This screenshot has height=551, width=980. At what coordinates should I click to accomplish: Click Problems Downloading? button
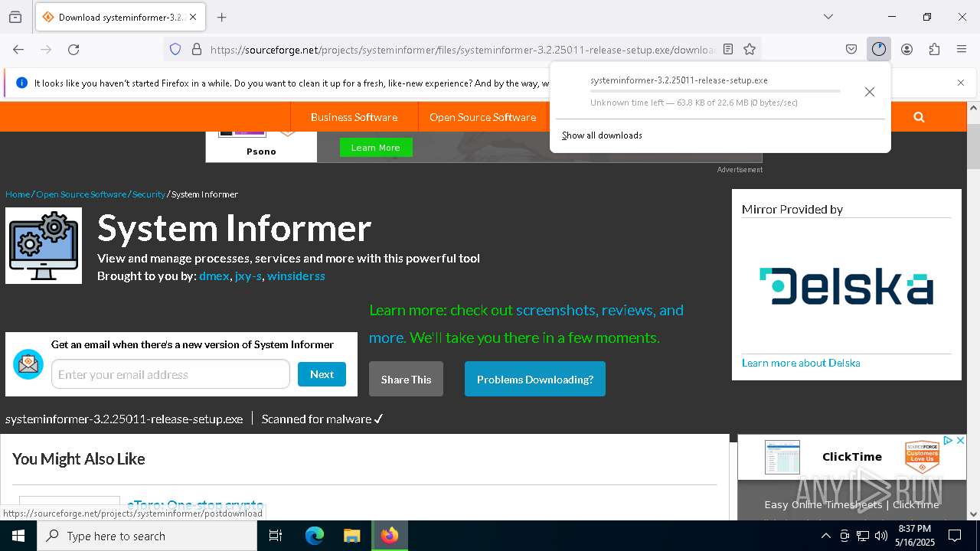[x=535, y=379]
